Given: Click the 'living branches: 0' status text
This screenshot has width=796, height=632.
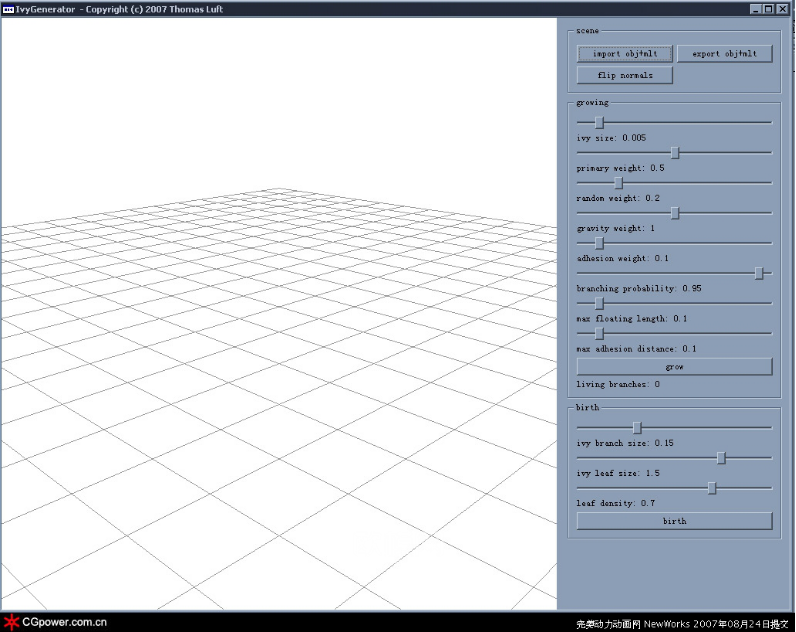Looking at the screenshot, I should click(x=618, y=384).
